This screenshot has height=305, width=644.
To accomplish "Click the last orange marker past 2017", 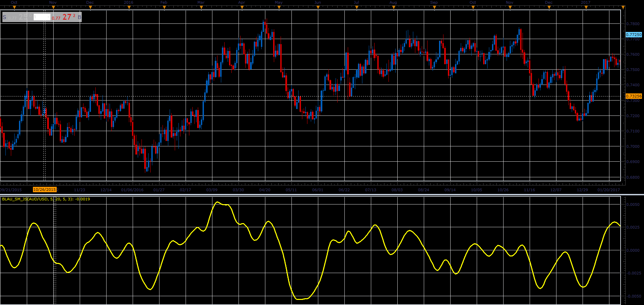I will 623,7.
